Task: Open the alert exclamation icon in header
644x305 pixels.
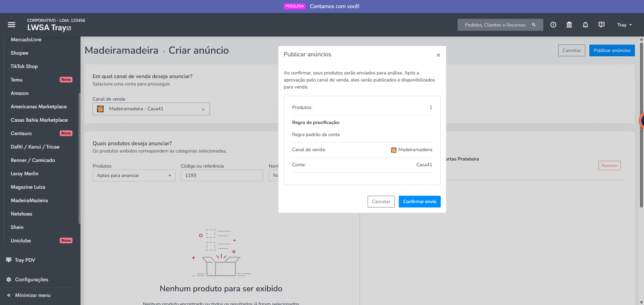Action: 553,25
